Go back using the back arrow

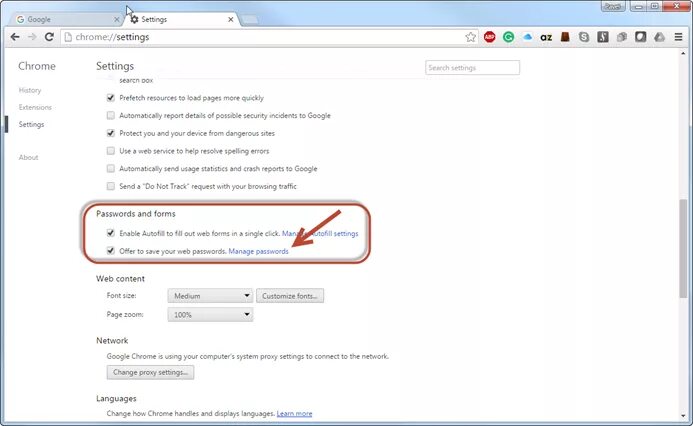tap(15, 37)
